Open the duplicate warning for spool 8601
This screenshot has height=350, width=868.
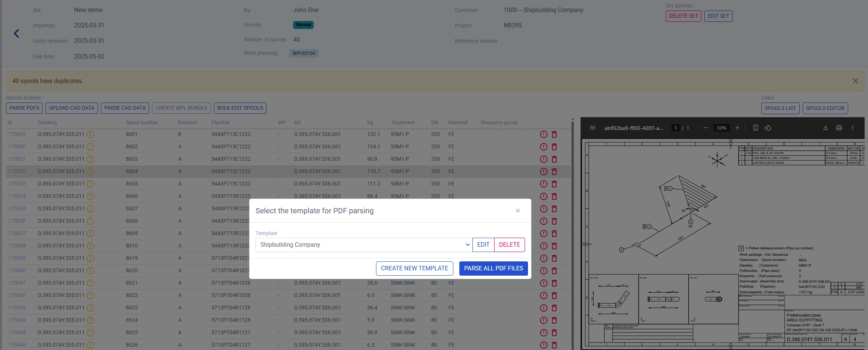90,134
